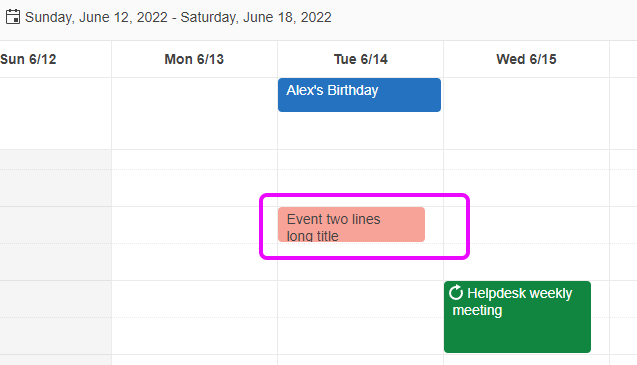Select the Wed 6/15 column header
Viewport: 637px width, 365px height.
pyautogui.click(x=526, y=59)
